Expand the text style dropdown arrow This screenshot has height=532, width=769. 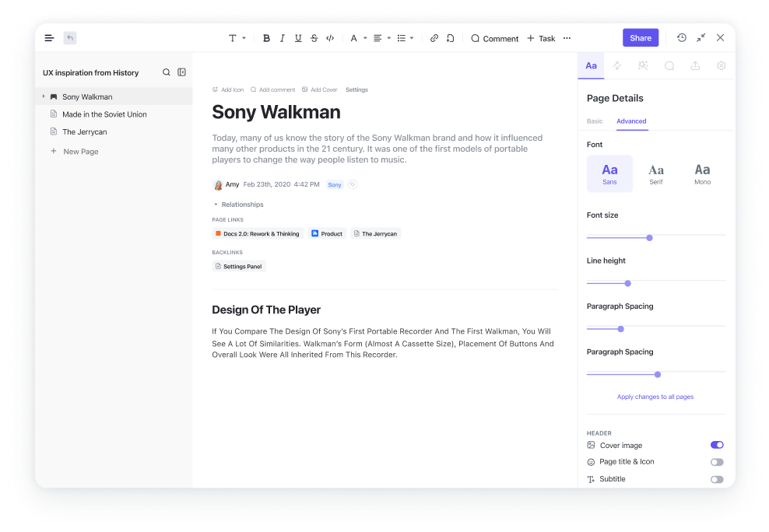(x=244, y=38)
